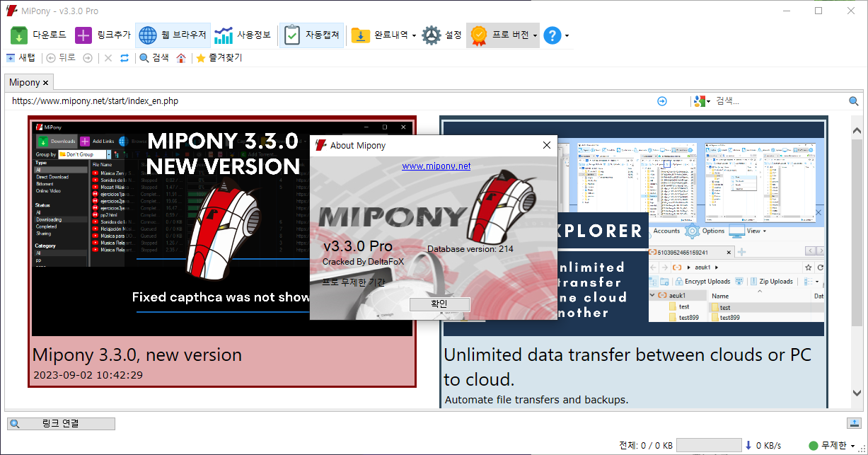
Task: Close the Mipony tab with its x
Action: [x=46, y=83]
